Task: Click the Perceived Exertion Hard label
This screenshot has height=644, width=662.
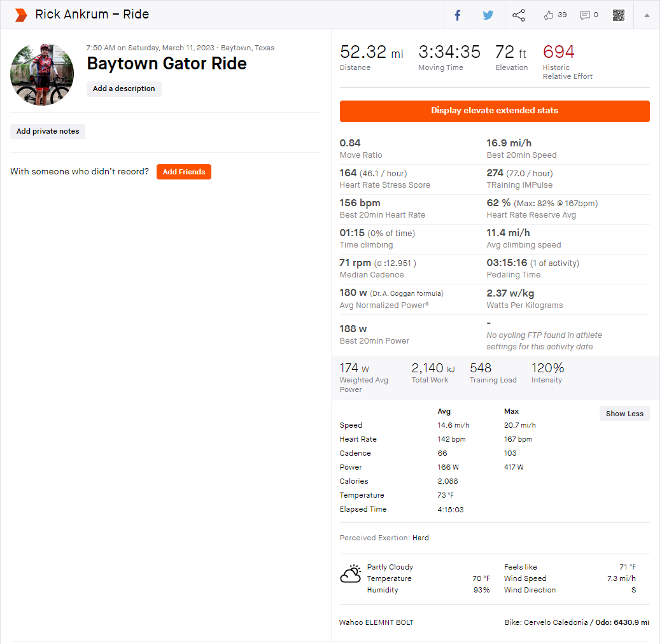Action: click(420, 538)
